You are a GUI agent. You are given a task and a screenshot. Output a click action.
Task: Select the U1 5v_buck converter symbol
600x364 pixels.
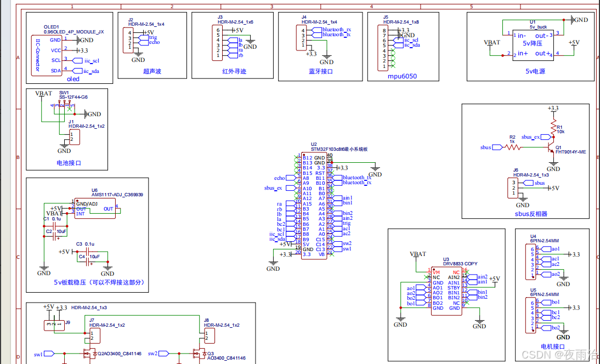click(533, 45)
